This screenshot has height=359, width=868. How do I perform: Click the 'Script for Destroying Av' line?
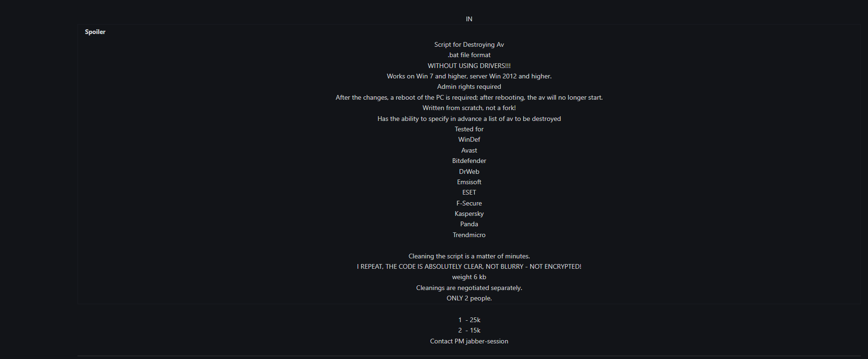[469, 44]
